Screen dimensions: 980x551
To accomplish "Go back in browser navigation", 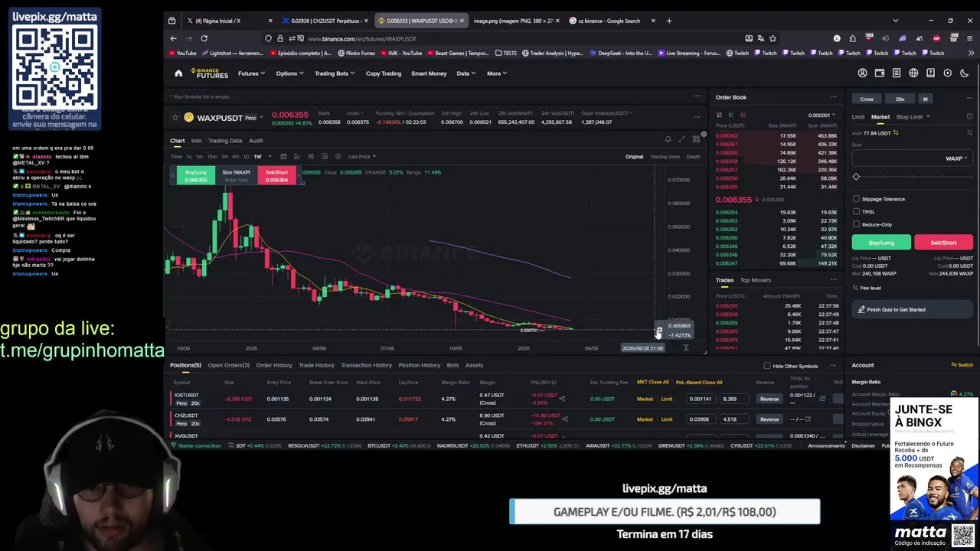I will (x=173, y=38).
